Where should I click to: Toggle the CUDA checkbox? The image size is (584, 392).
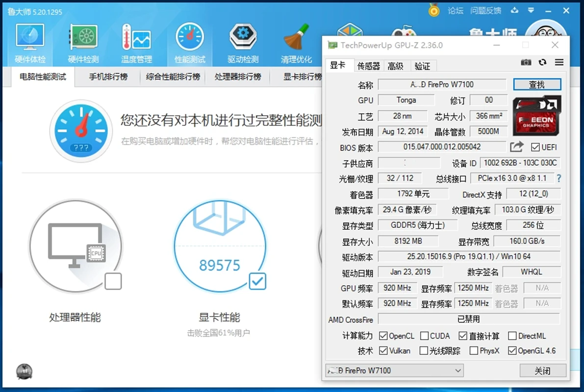pyautogui.click(x=424, y=336)
